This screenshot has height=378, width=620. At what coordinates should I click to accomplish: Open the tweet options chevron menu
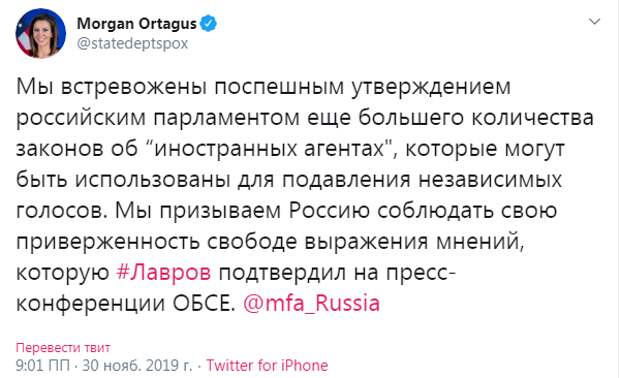tap(594, 21)
